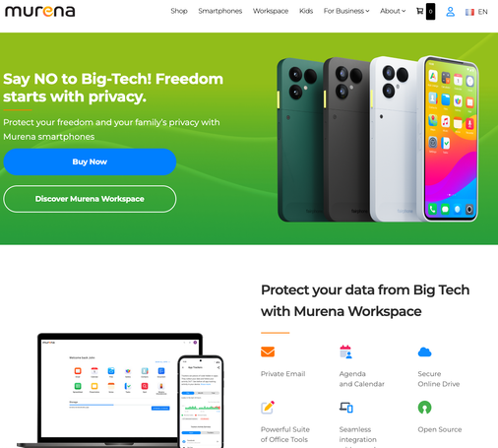Expand the For Business dropdown menu
The height and width of the screenshot is (448, 498).
(x=346, y=11)
